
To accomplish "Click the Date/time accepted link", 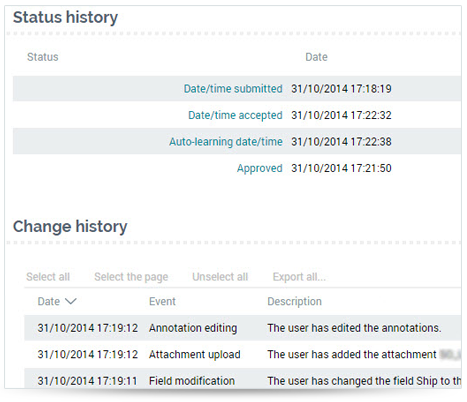I will [x=235, y=115].
